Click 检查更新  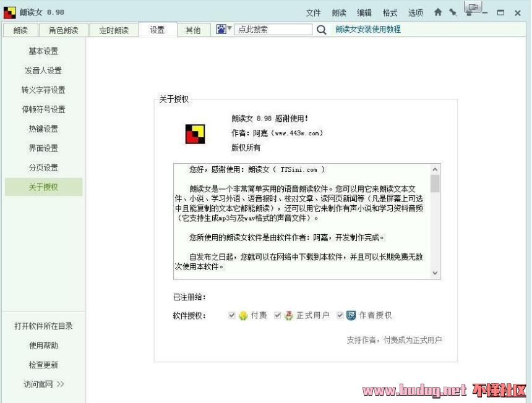pos(43,365)
